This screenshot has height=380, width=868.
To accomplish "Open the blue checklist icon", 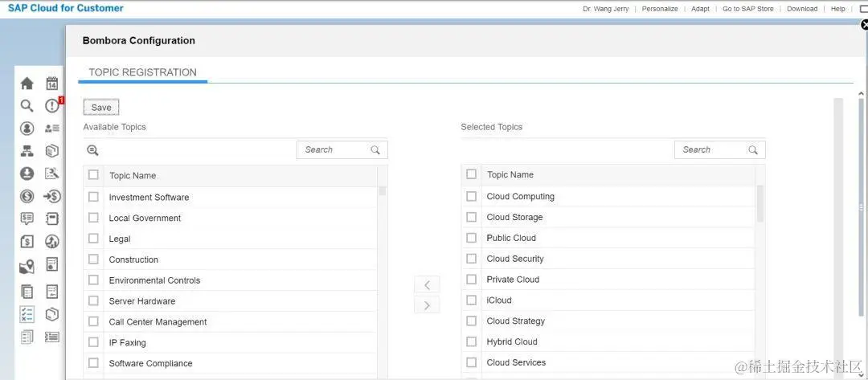I will coord(27,314).
